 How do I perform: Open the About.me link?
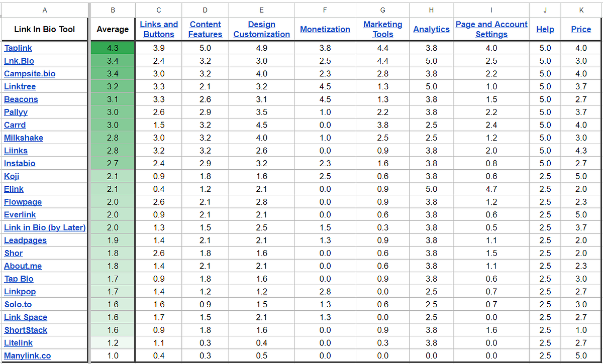[23, 266]
